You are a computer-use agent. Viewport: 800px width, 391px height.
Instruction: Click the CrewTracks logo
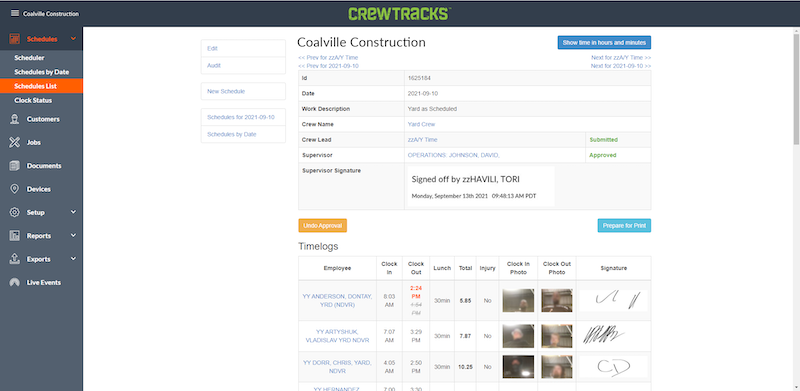pos(399,13)
